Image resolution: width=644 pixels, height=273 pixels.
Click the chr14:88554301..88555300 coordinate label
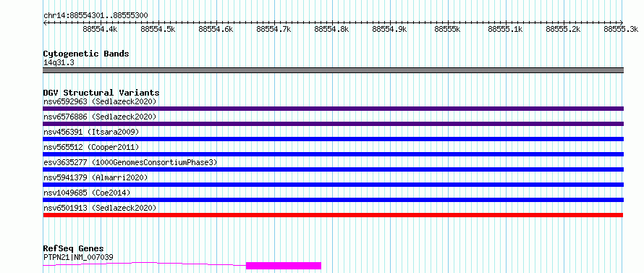(x=96, y=16)
